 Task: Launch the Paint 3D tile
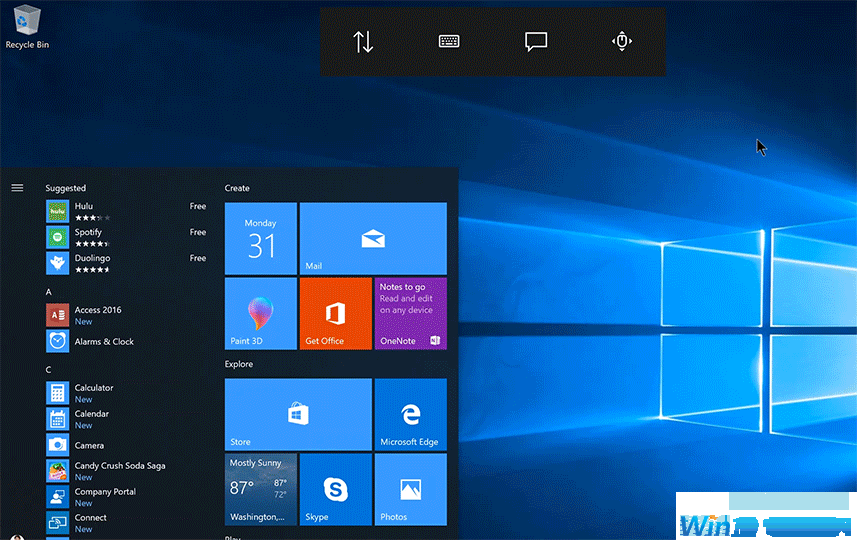pyautogui.click(x=260, y=313)
